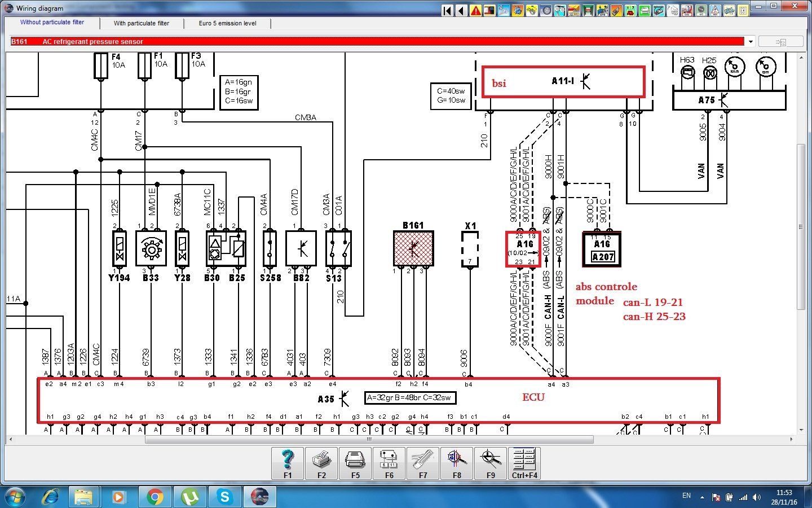
Task: Click the red warning triangle toolbar icon
Action: click(476, 10)
